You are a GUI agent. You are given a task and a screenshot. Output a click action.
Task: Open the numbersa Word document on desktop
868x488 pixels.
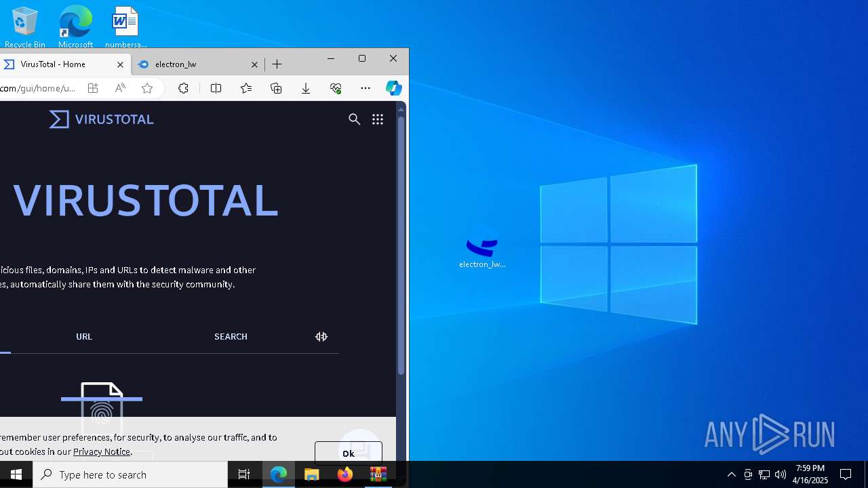pyautogui.click(x=125, y=27)
